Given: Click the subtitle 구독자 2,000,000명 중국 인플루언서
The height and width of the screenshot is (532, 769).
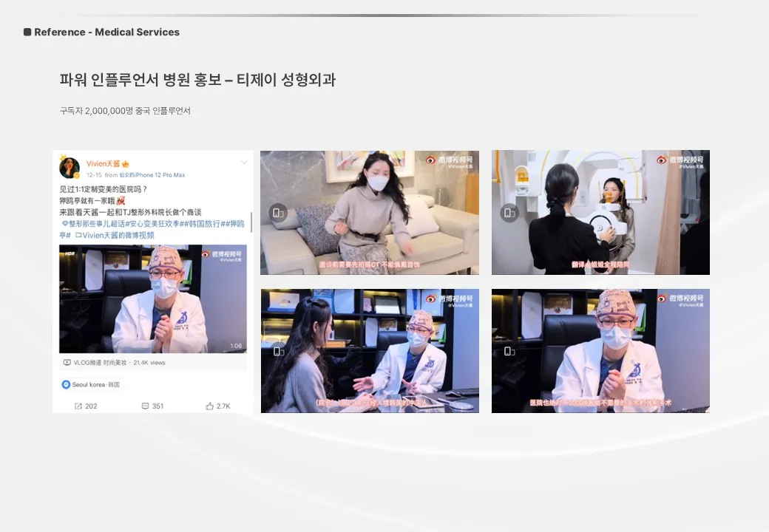Looking at the screenshot, I should (125, 111).
